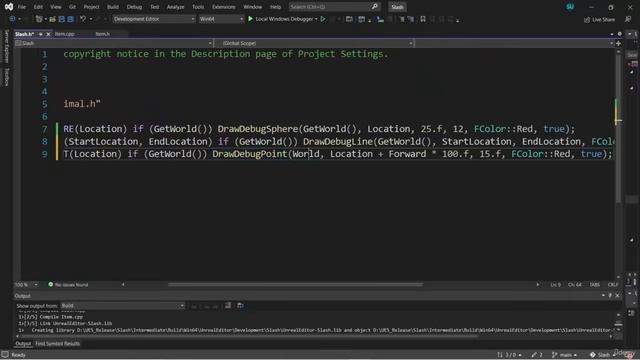The height and width of the screenshot is (360, 640).
Task: Click the send feedback person icon
Action: pyautogui.click(x=628, y=19)
